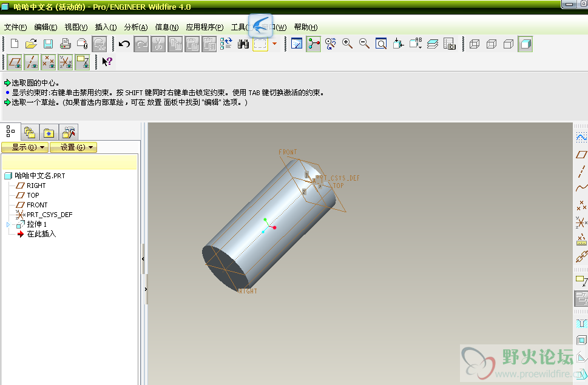Create a coordinate system from right toolbar

[x=581, y=223]
